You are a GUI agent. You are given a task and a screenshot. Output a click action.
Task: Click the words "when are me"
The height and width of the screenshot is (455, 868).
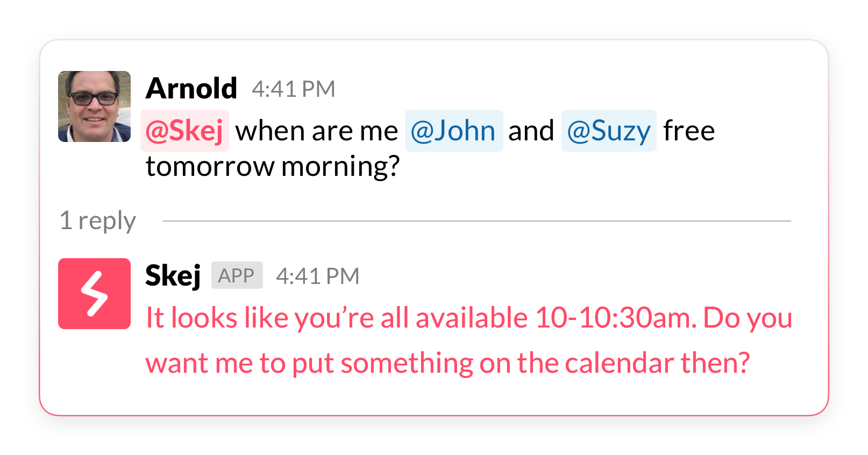pos(316,131)
